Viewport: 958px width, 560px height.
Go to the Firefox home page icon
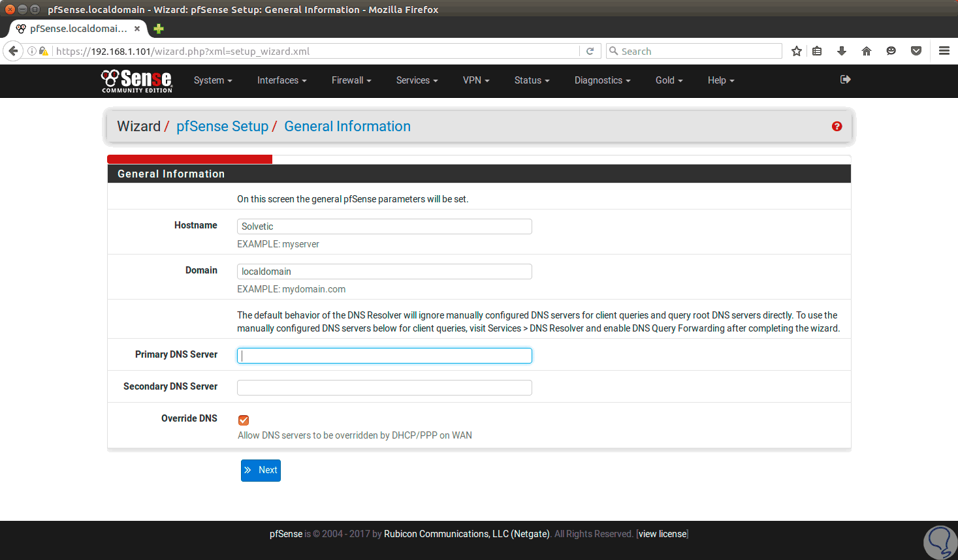pyautogui.click(x=867, y=51)
